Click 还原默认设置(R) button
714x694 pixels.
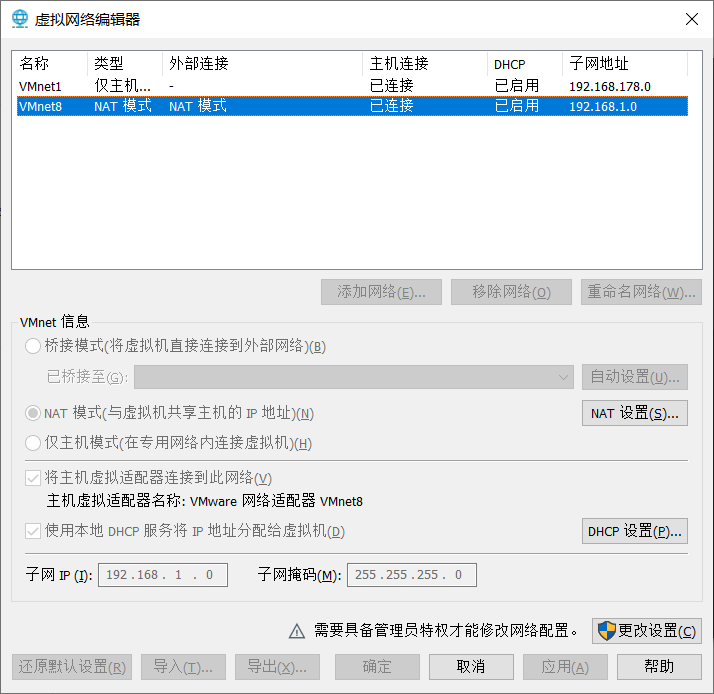[72, 667]
